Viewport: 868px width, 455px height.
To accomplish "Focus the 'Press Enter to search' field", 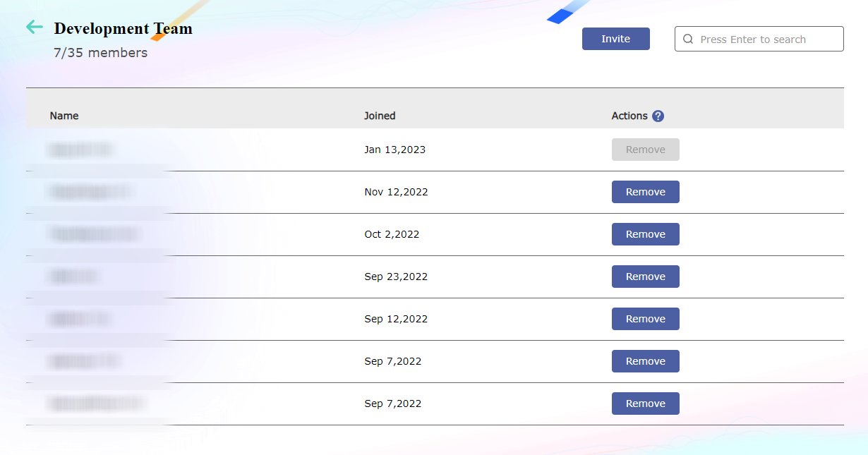I will pyautogui.click(x=766, y=40).
